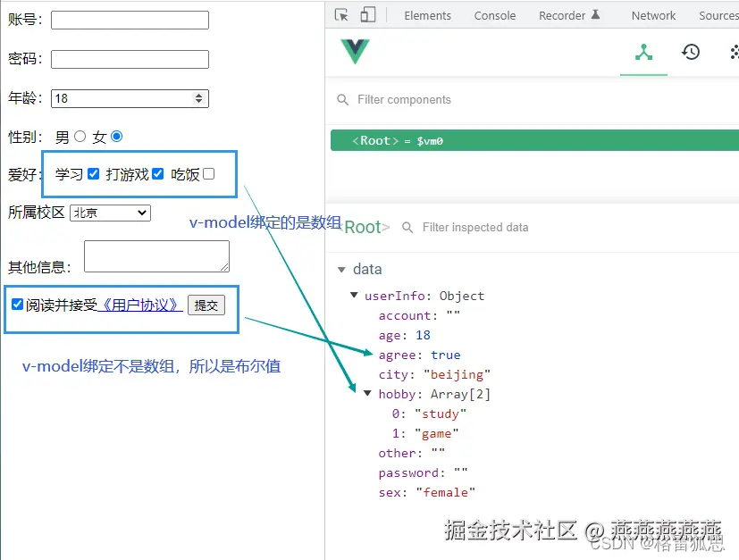Click the Root heading in inspector pane
This screenshot has width=739, height=560.
[363, 227]
